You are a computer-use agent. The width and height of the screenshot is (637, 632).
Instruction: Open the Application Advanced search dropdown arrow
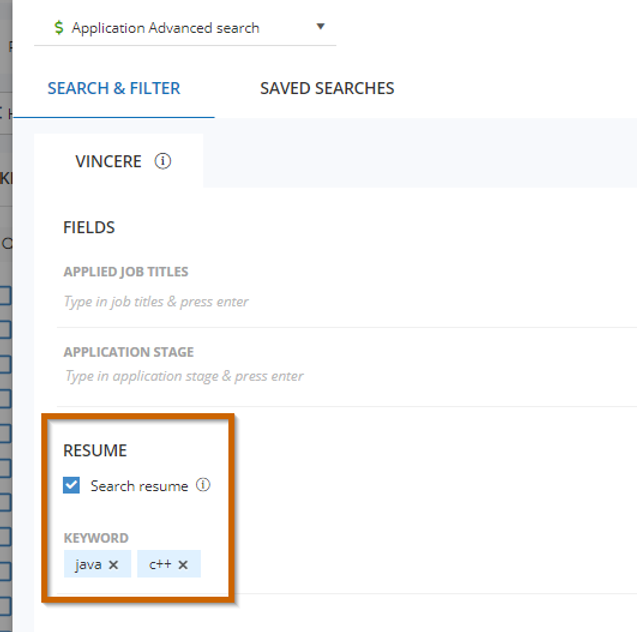point(320,27)
